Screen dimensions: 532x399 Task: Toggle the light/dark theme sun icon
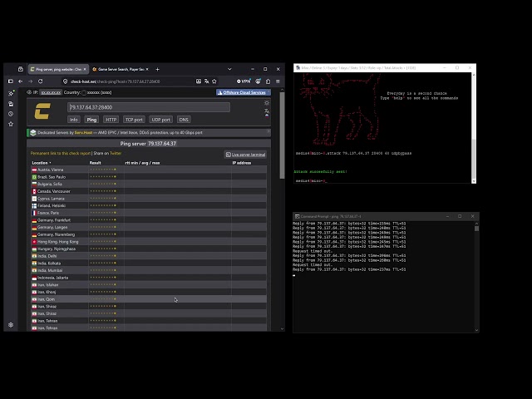(x=267, y=102)
